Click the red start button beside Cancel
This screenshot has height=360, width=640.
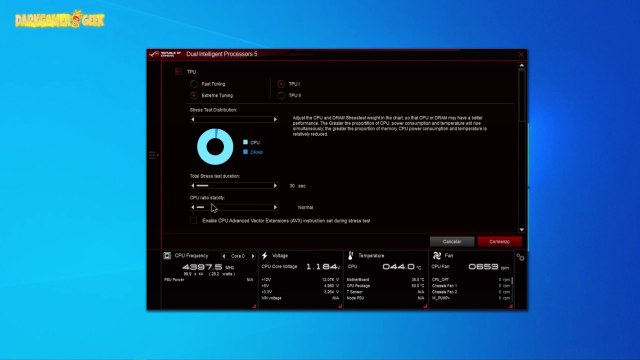tap(499, 242)
